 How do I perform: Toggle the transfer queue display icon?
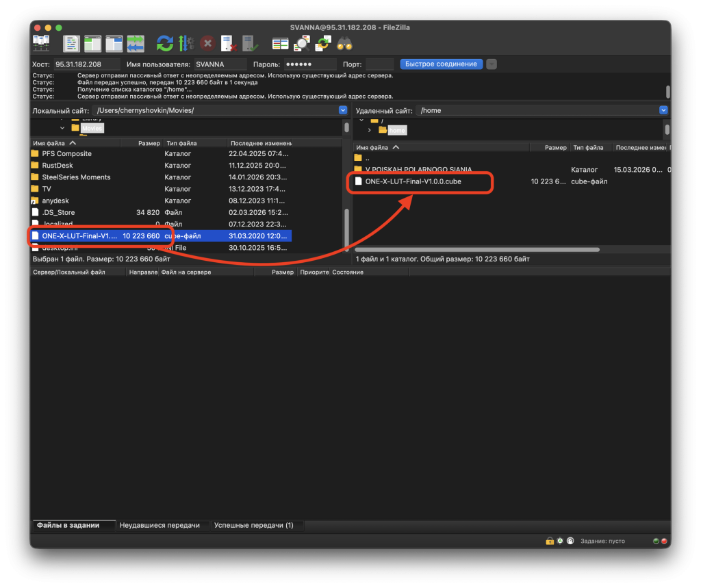pos(135,44)
